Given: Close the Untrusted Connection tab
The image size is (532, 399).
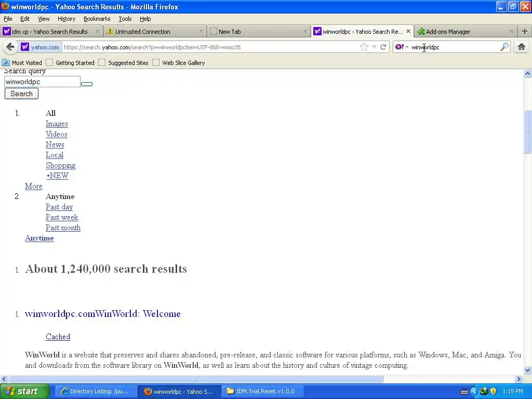Looking at the screenshot, I should point(201,31).
